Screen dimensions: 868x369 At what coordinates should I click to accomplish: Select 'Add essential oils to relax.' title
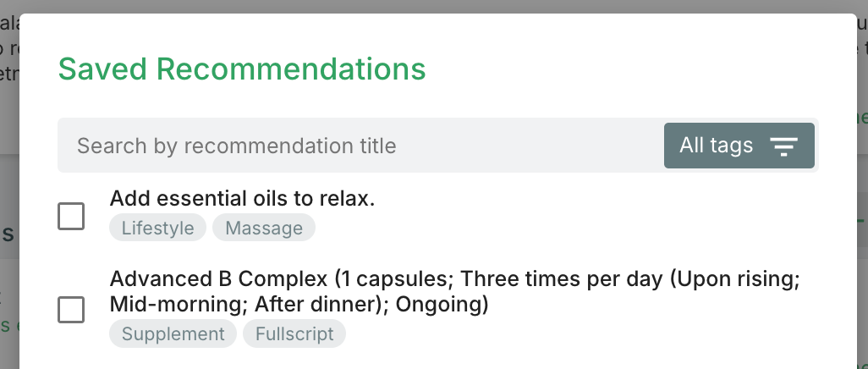point(242,199)
